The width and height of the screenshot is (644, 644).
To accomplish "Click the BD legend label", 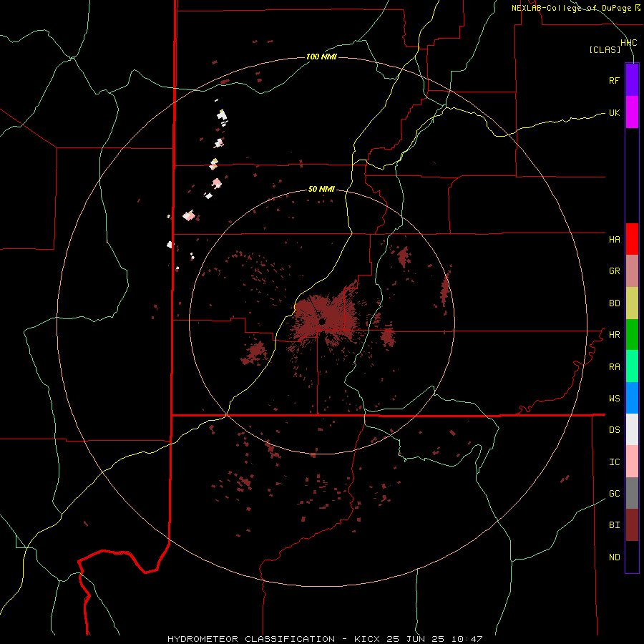I will pos(614,303).
